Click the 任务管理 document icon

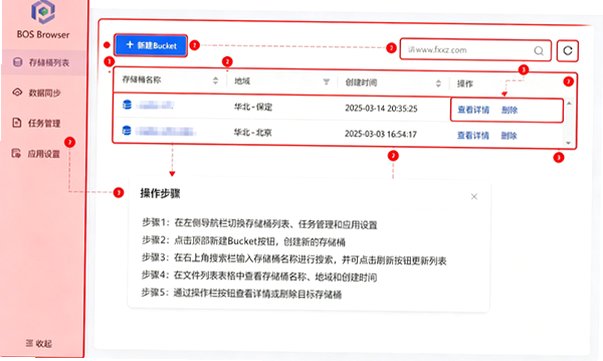click(17, 123)
